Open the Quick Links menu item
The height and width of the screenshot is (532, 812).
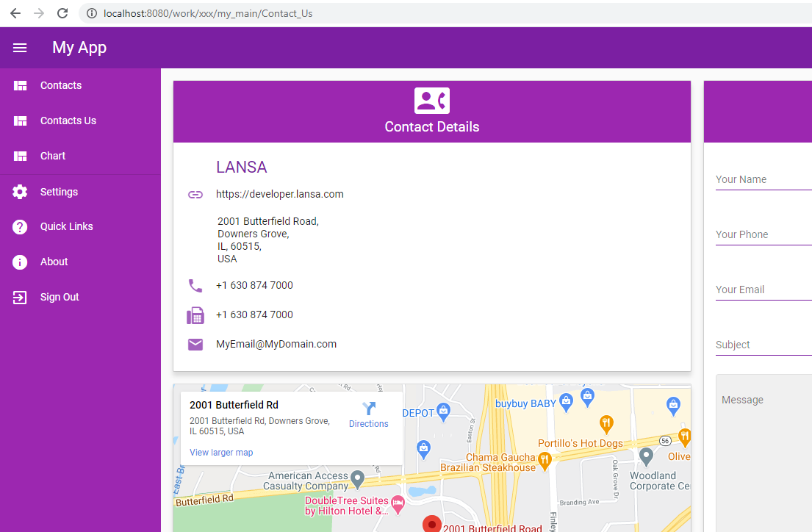80,227
